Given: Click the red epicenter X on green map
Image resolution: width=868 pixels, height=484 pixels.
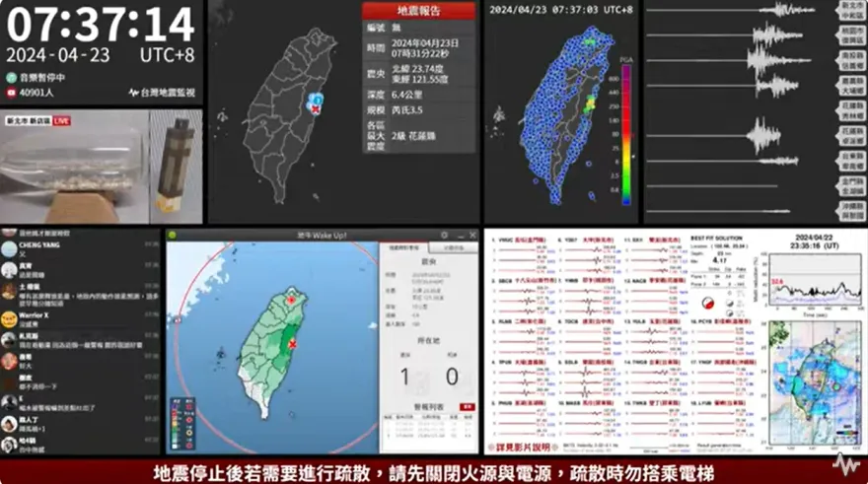Looking at the screenshot, I should coord(292,343).
